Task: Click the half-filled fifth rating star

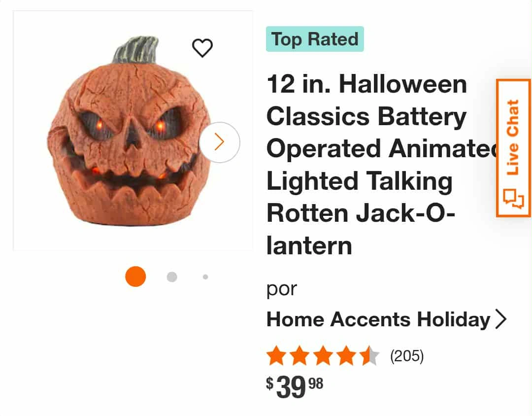Action: click(369, 356)
